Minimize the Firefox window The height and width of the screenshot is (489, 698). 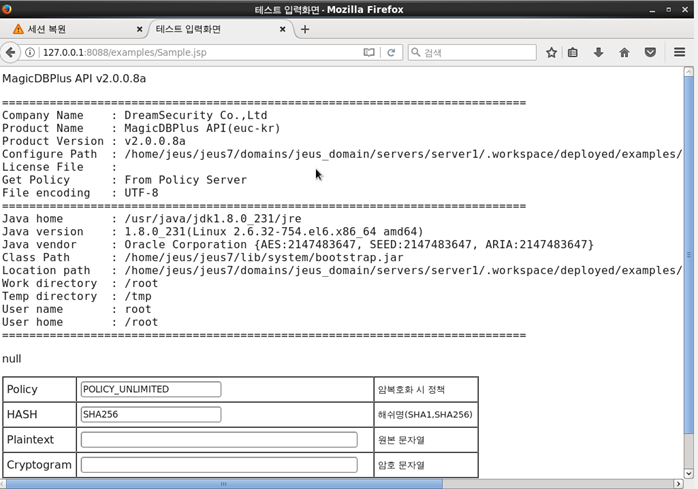(x=652, y=9)
